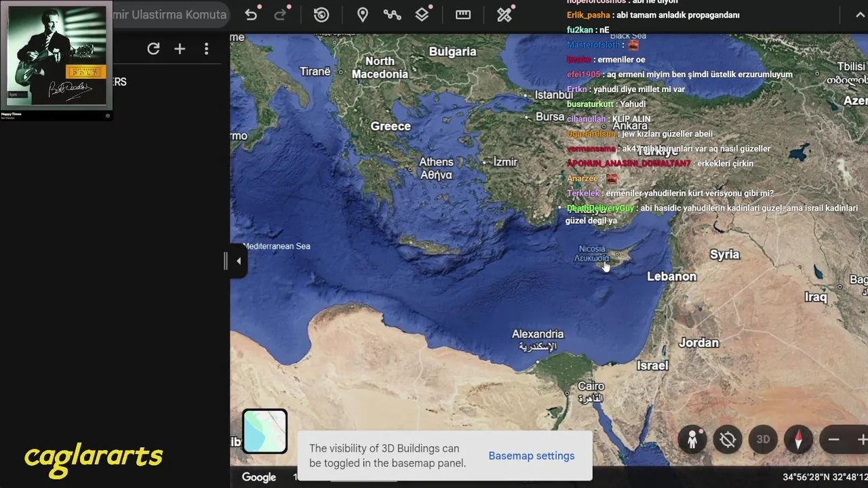The width and height of the screenshot is (868, 488).
Task: Select the İzmir city label
Action: coord(505,162)
